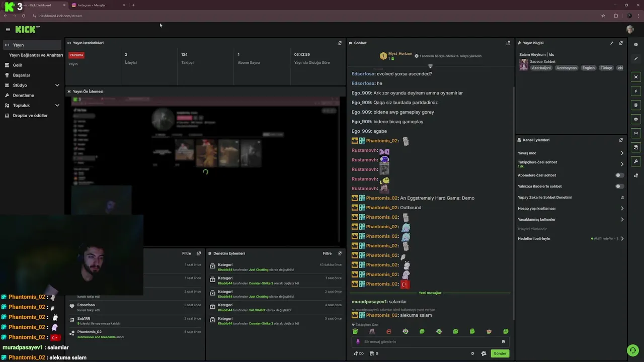Switch to the Instagram Mesajlar browser tab
This screenshot has width=644, height=362.
click(x=98, y=5)
